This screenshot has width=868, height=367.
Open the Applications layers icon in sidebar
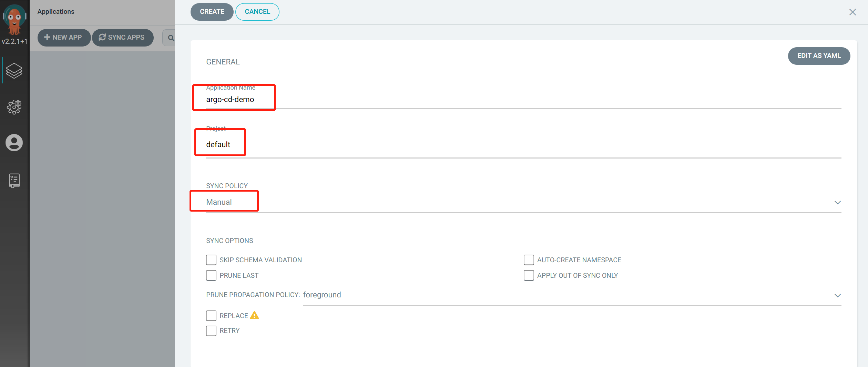(14, 71)
